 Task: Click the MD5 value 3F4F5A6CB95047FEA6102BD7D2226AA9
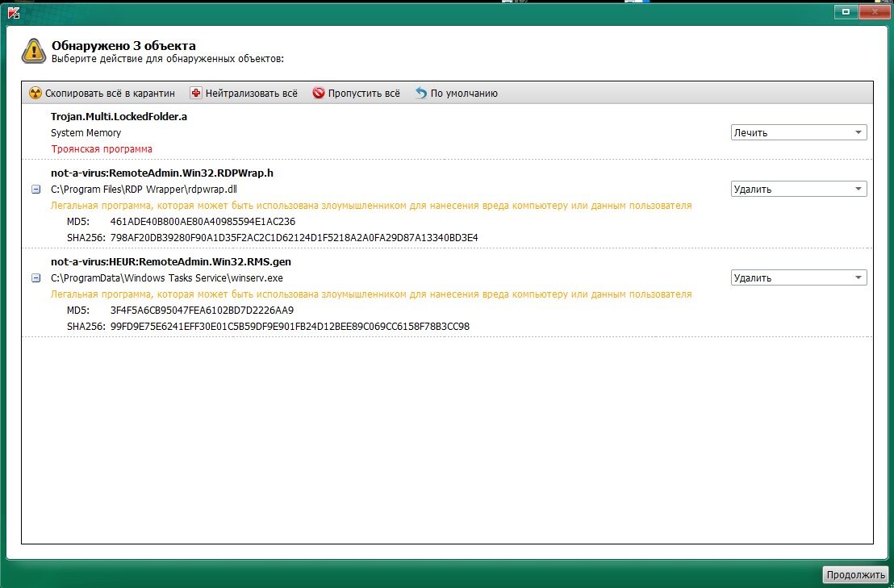[x=203, y=311]
